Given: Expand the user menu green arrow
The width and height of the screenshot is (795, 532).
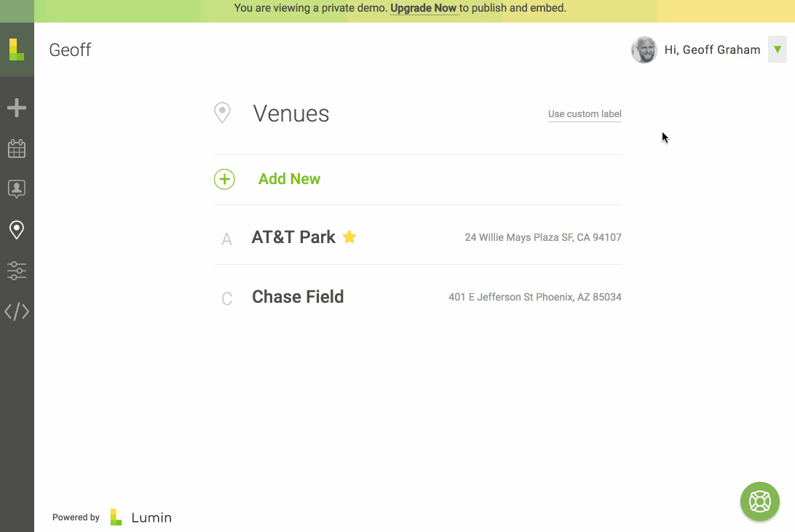Looking at the screenshot, I should coord(778,49).
